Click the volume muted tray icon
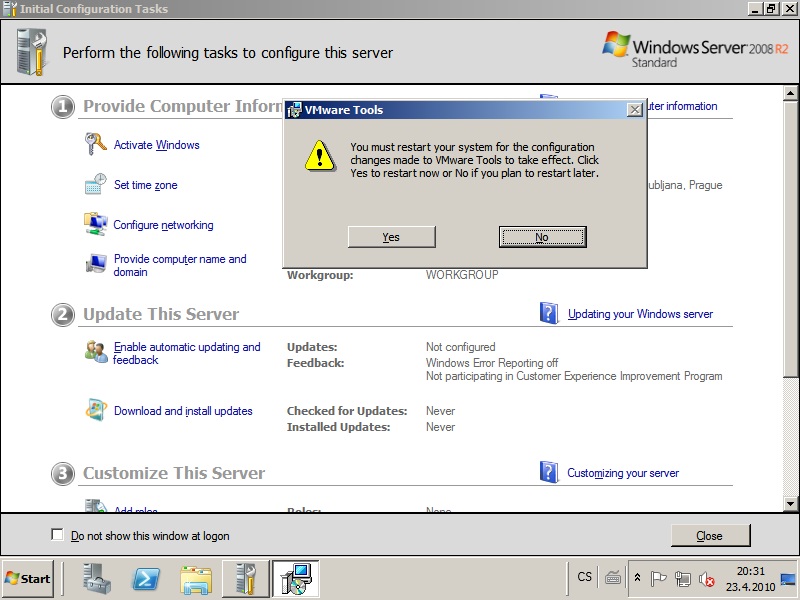Viewport: 800px width, 600px height. coord(707,578)
